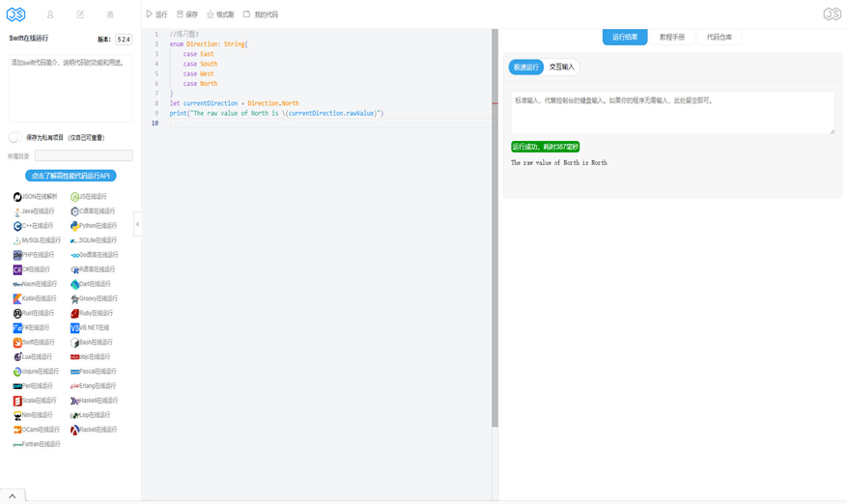
Task: Click the F# logo icon
Action: (x=17, y=328)
